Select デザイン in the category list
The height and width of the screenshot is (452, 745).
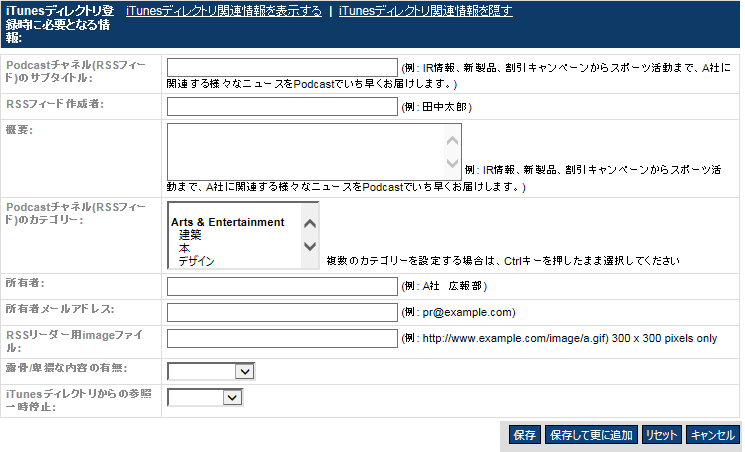[196, 261]
